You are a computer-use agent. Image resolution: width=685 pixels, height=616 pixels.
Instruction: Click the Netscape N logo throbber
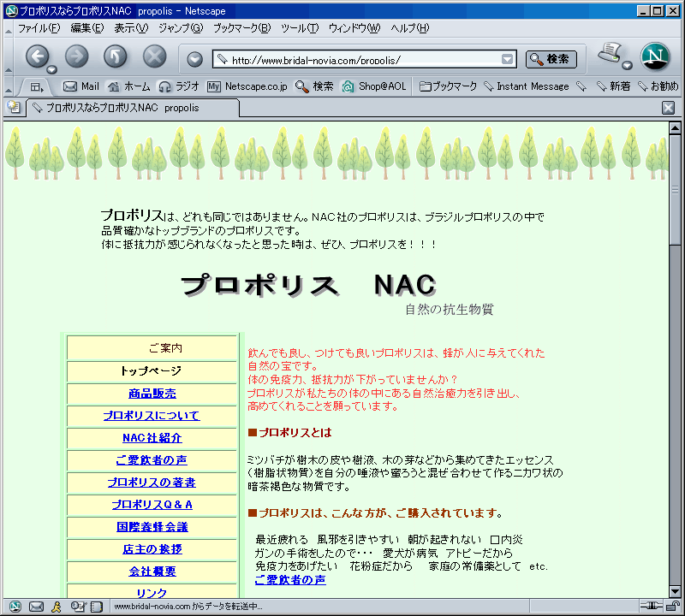tap(655, 56)
